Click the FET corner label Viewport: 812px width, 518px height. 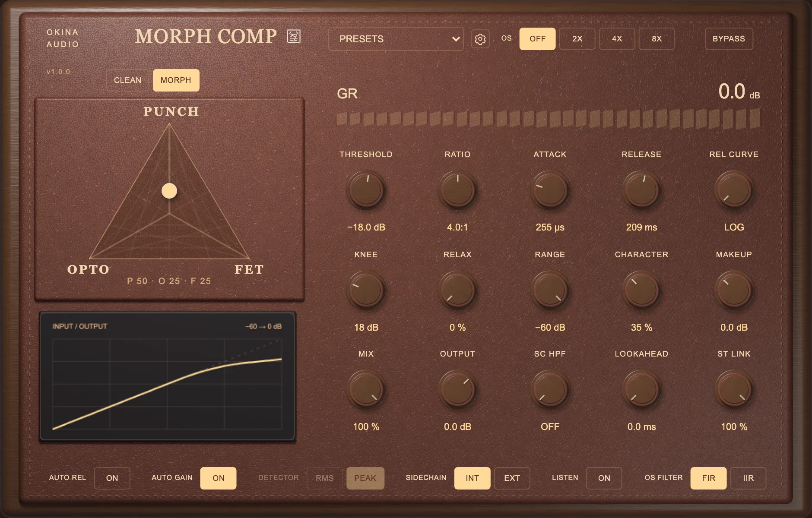[x=249, y=269]
